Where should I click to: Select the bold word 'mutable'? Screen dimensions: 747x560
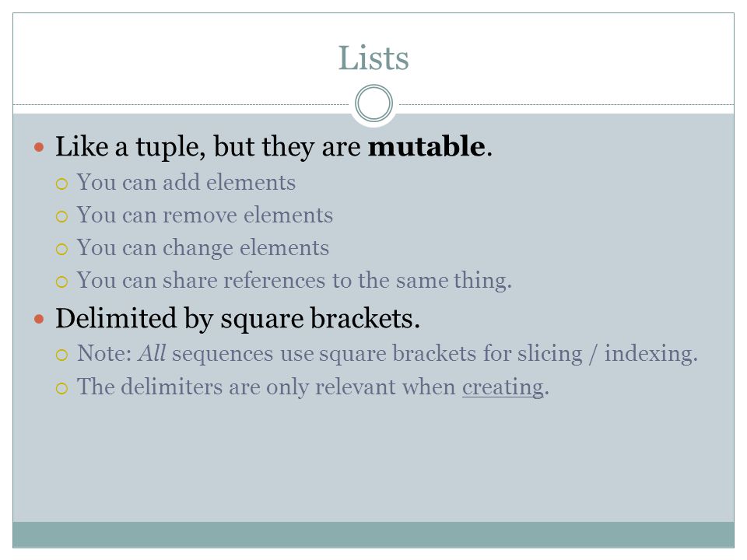426,145
